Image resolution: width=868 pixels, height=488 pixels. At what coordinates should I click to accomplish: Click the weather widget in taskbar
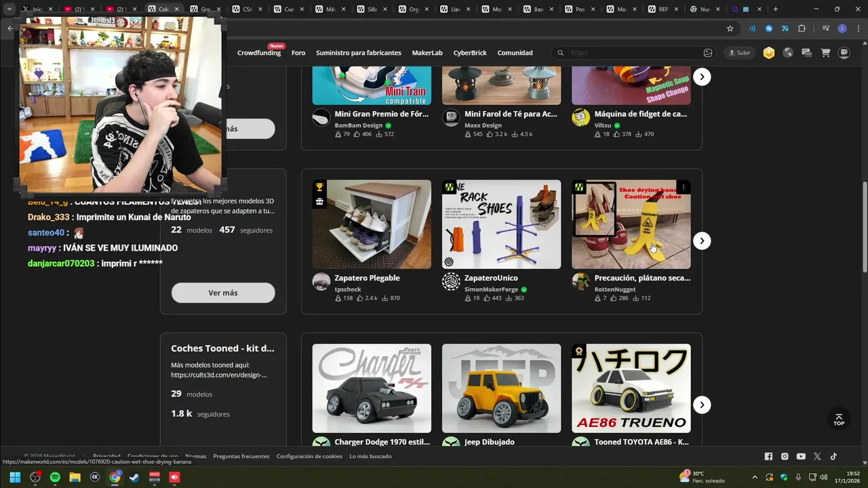703,477
